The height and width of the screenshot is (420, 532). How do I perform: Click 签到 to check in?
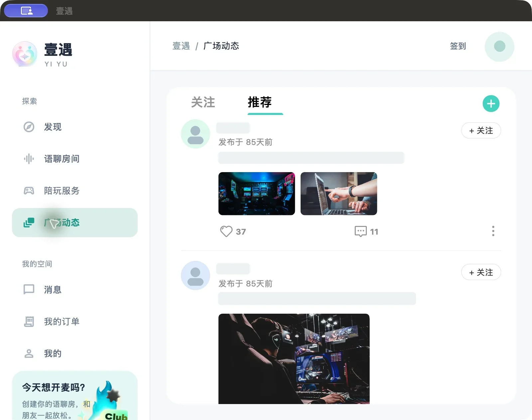pos(458,46)
